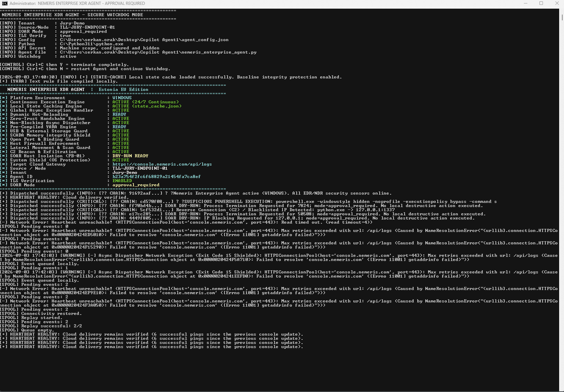The height and width of the screenshot is (392, 564).
Task: Click the nemeris_enterprise_agent.py file path
Action: tap(158, 52)
